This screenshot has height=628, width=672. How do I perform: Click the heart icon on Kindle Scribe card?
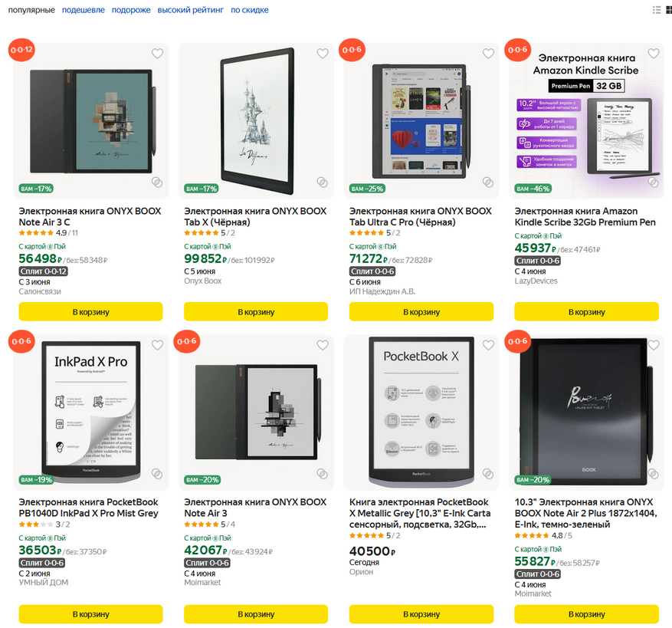pos(653,54)
